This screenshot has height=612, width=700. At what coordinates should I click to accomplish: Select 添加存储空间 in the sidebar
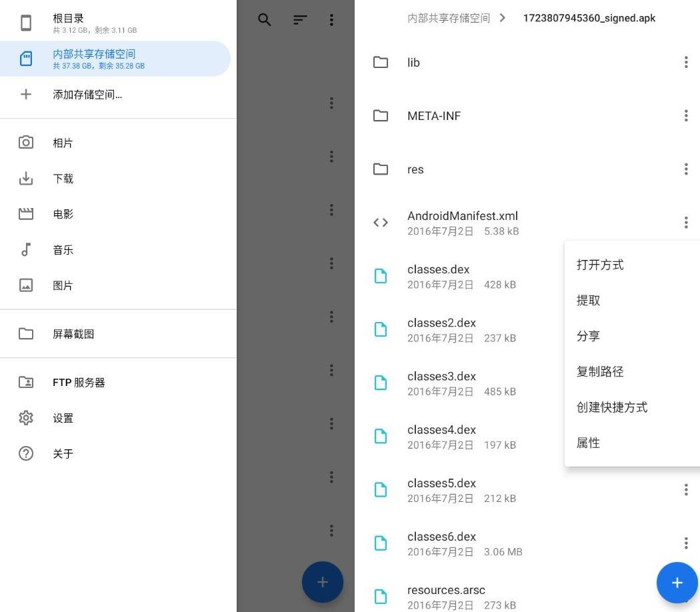87,95
